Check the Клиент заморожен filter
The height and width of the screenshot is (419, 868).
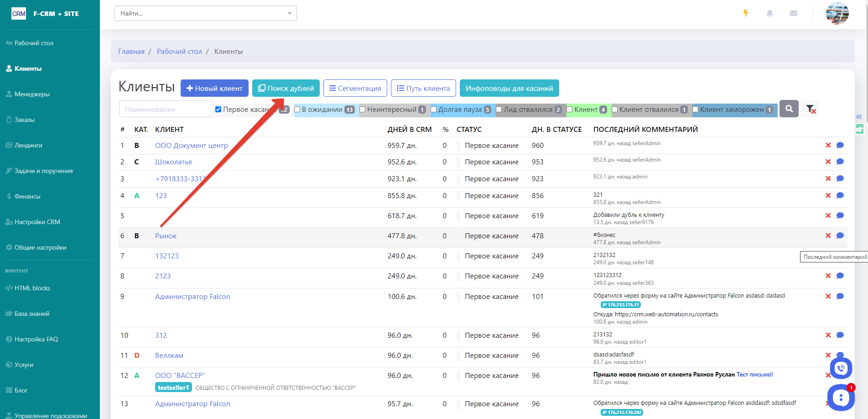click(x=696, y=110)
